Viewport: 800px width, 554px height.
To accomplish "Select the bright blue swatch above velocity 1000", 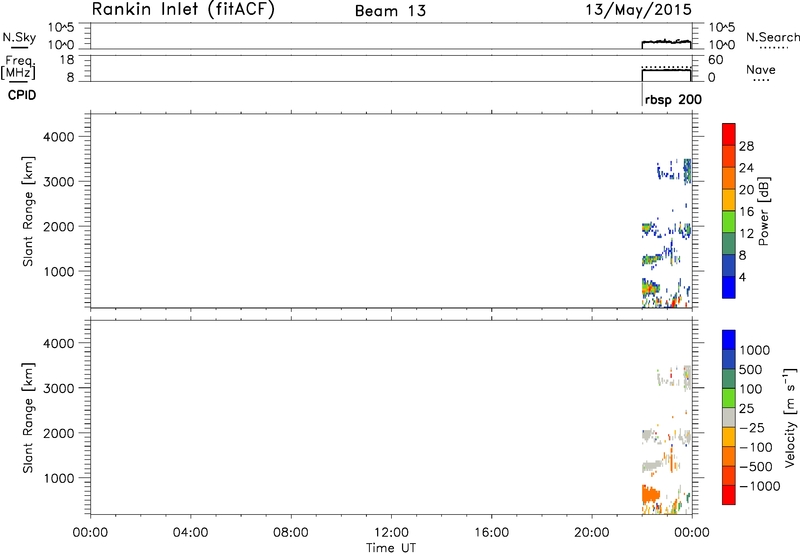I will (729, 340).
